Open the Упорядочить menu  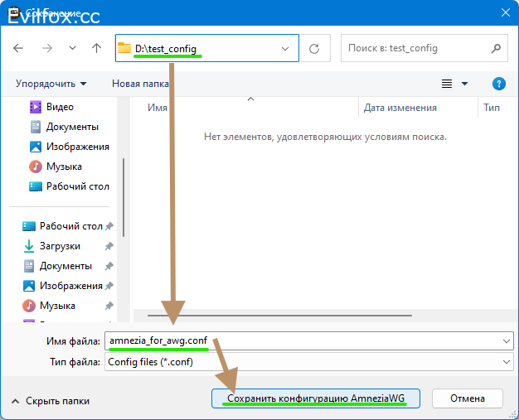click(x=51, y=84)
